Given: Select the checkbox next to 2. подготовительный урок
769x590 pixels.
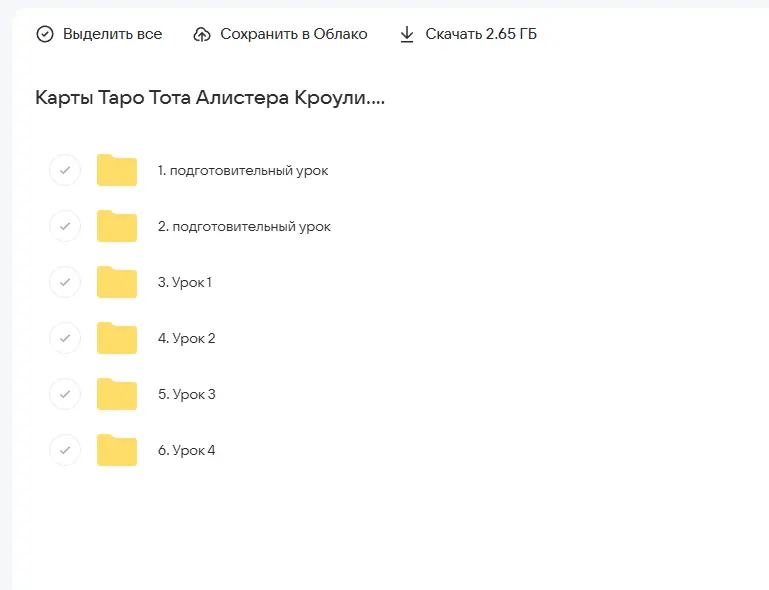Looking at the screenshot, I should (64, 227).
